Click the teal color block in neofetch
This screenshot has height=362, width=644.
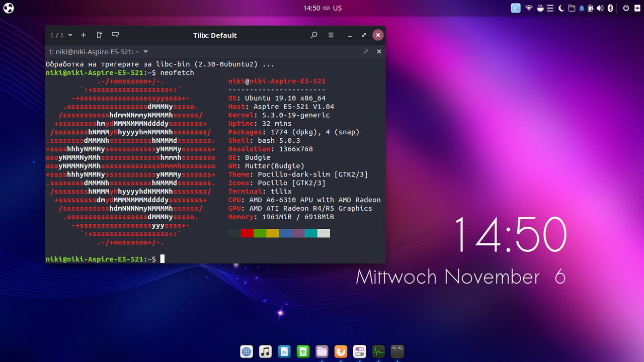[x=311, y=233]
